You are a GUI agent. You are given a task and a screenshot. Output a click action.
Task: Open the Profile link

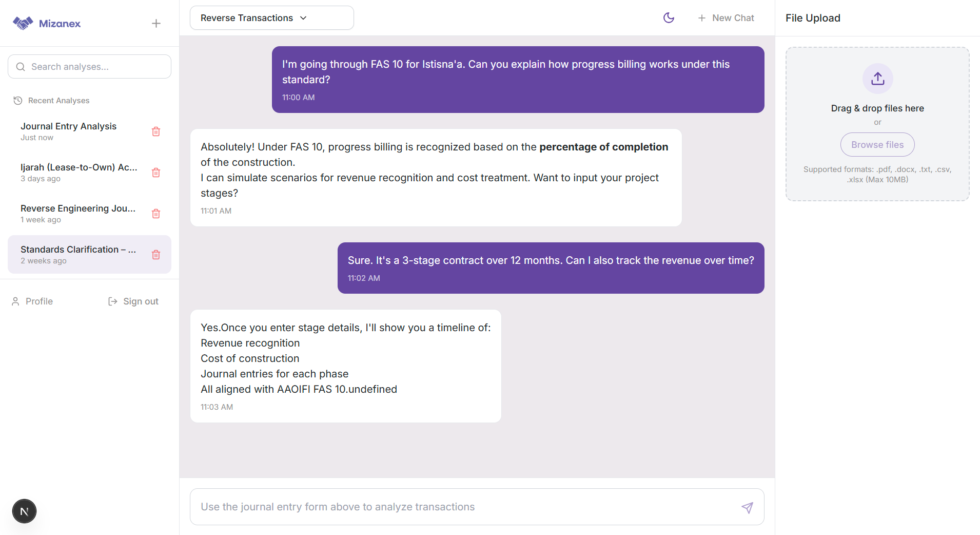click(32, 301)
